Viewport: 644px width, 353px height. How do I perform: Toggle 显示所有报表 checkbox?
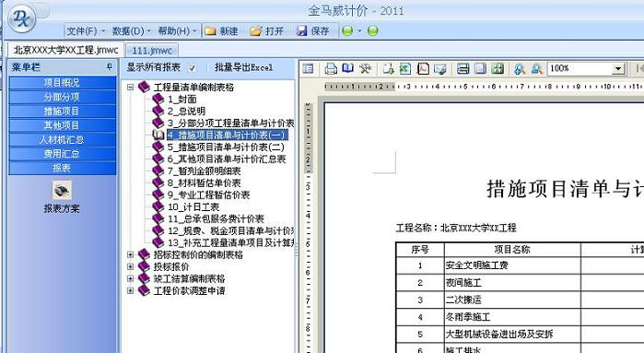coord(192,68)
